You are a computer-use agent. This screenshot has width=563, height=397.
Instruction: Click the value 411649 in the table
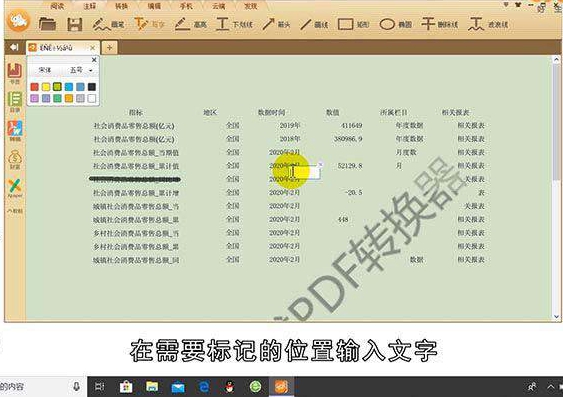[x=352, y=126]
